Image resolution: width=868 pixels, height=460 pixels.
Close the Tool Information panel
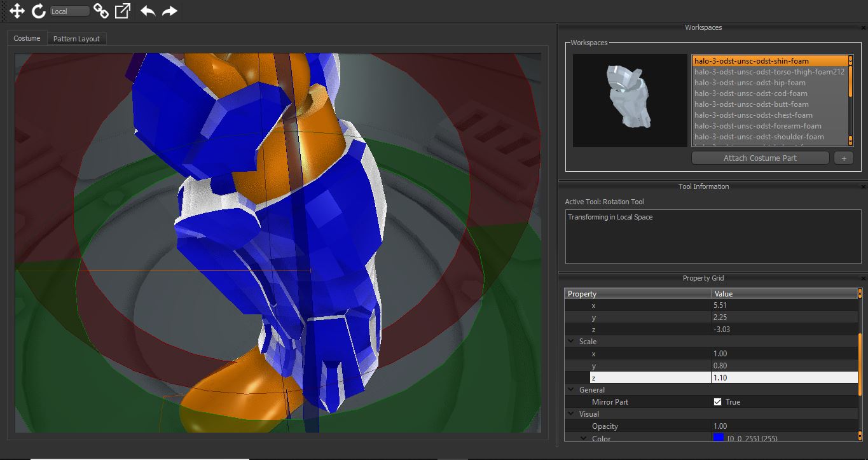(x=864, y=186)
